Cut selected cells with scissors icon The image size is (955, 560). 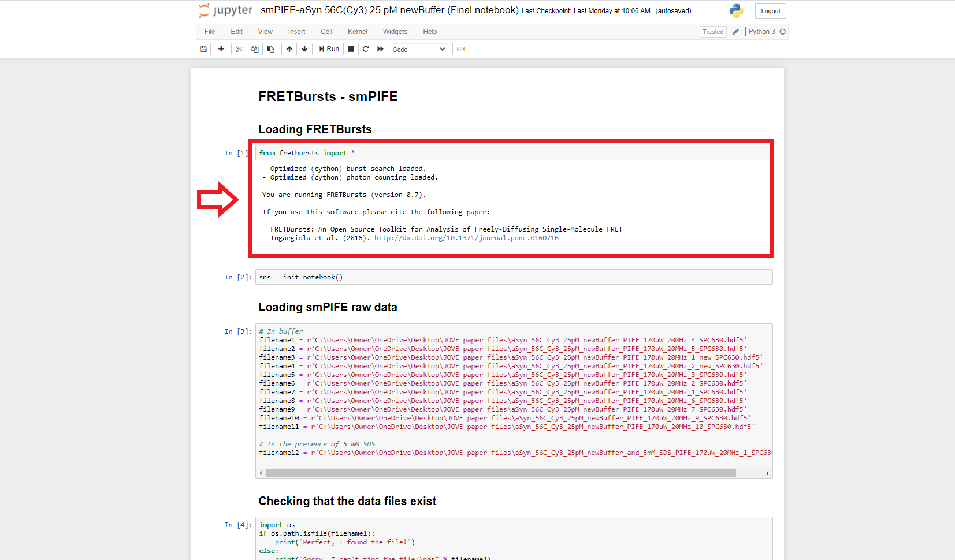(239, 49)
